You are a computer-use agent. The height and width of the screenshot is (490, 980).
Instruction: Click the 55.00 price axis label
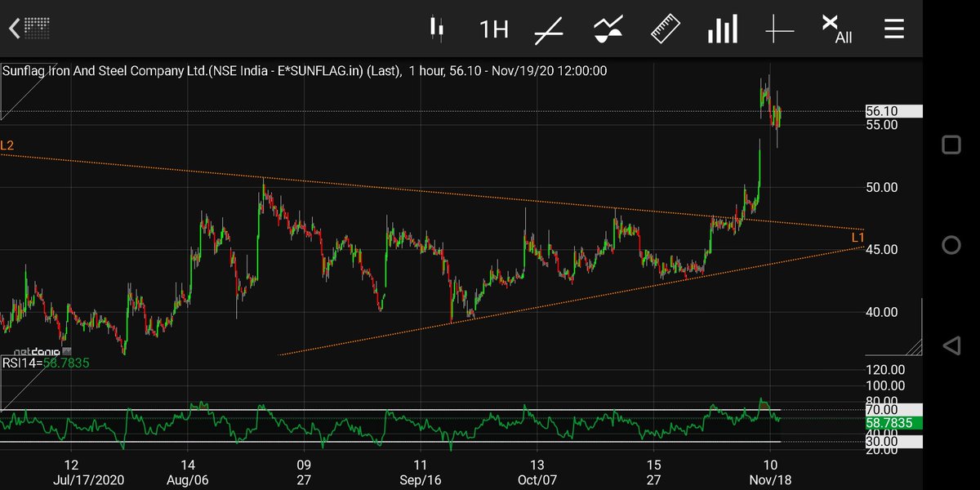click(x=882, y=125)
